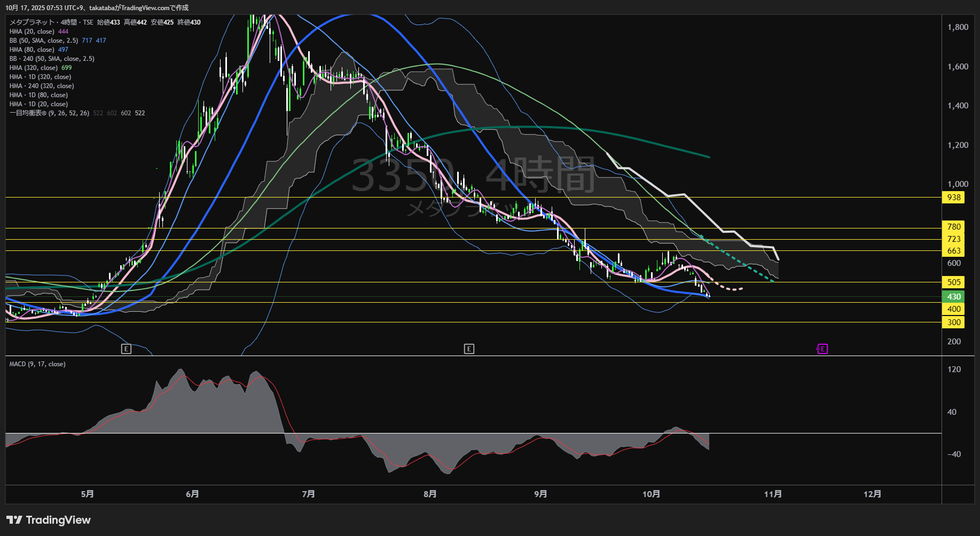
Task: Click the yellow 723 price level label
Action: pos(954,239)
